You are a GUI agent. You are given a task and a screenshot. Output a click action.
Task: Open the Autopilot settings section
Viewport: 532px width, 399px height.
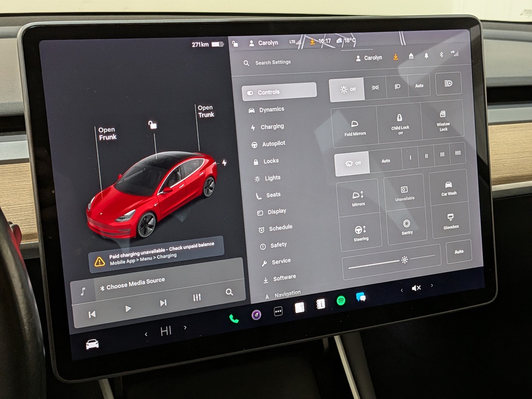coord(275,143)
